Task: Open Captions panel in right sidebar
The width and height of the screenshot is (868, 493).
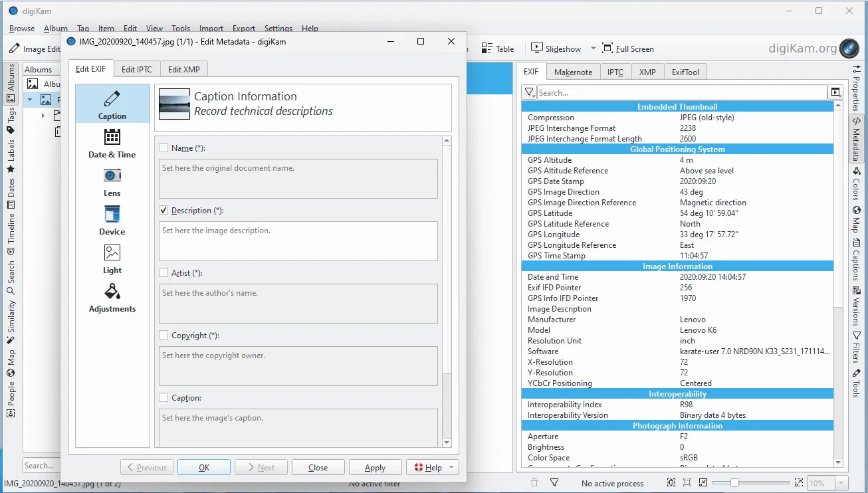Action: (856, 260)
